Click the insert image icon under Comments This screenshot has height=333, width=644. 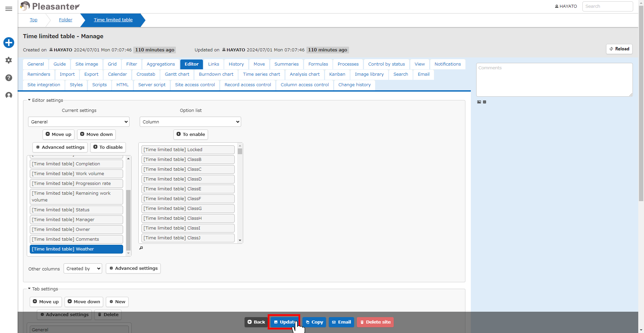[x=479, y=102]
